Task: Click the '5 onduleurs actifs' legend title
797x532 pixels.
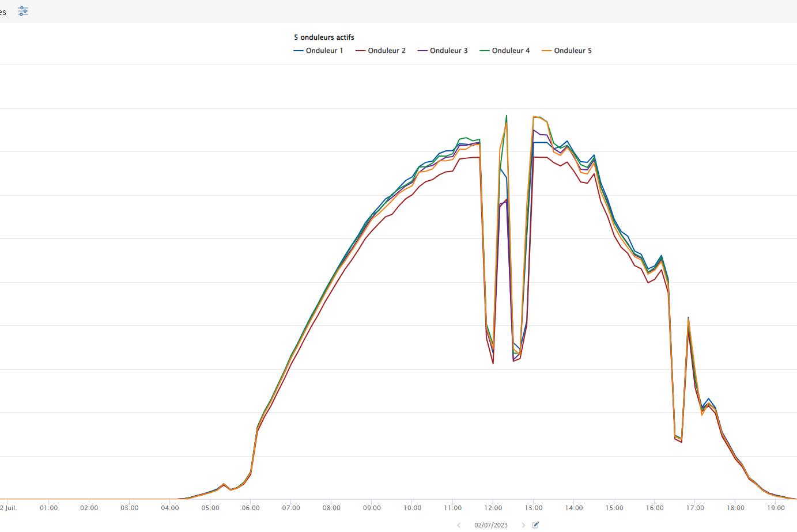Action: tap(324, 37)
